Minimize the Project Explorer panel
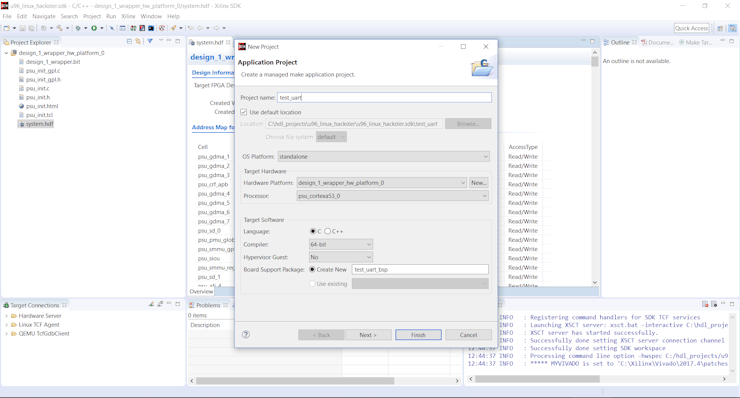The image size is (740, 398). click(169, 41)
